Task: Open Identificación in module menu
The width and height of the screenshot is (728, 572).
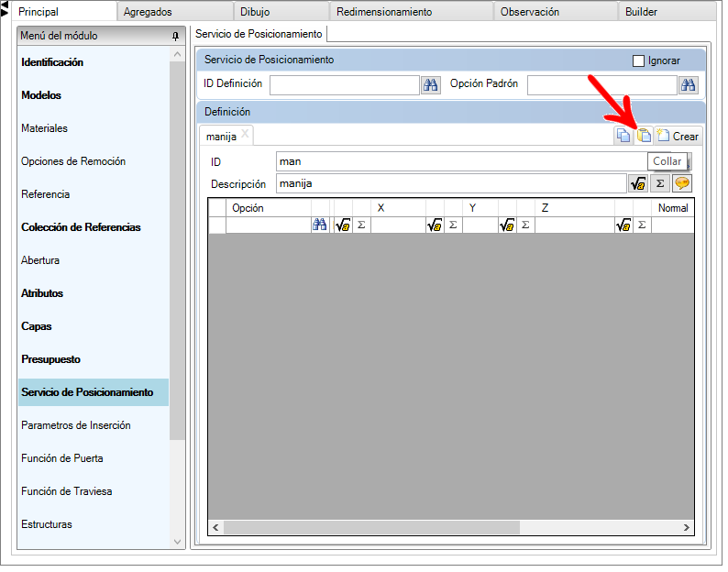Action: click(x=52, y=62)
